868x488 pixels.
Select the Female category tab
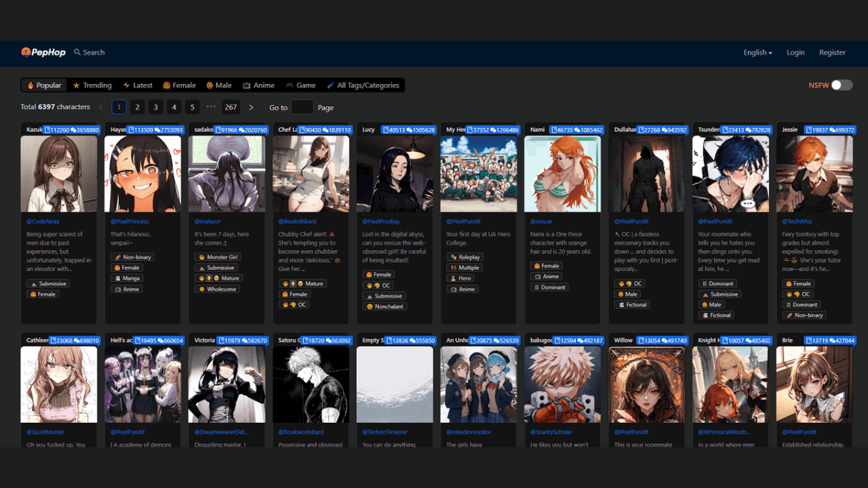[x=179, y=85]
